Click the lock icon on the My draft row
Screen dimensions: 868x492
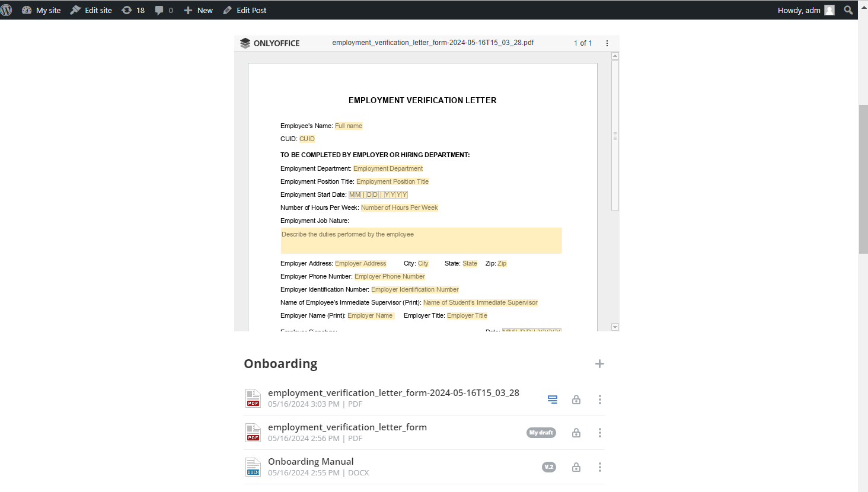576,433
